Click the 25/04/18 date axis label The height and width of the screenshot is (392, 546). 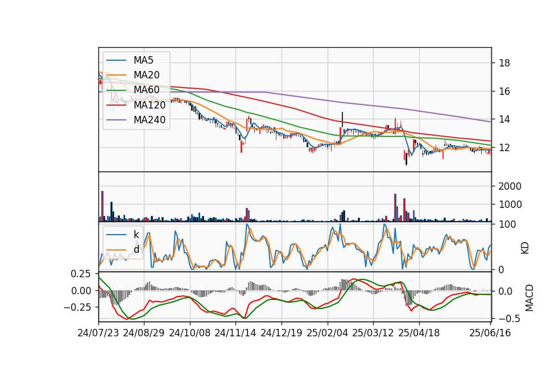(419, 333)
